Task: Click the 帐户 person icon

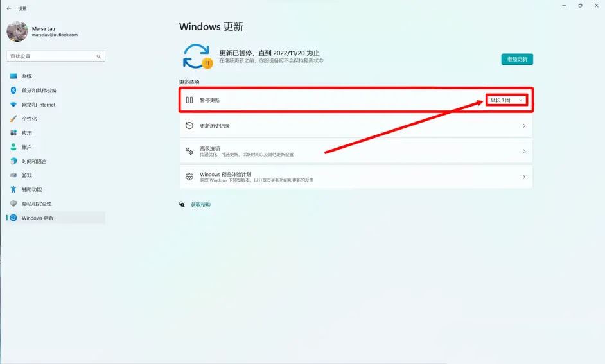Action: coord(13,147)
